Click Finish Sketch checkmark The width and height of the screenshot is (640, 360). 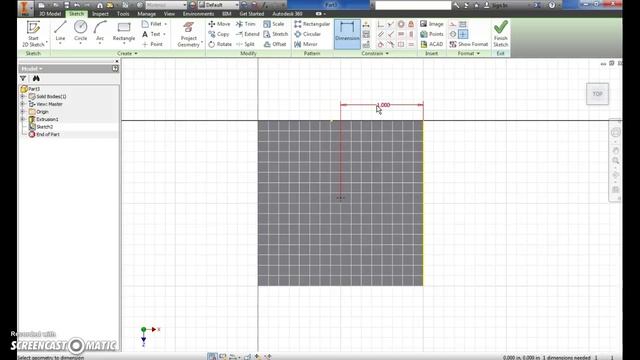coord(500,34)
